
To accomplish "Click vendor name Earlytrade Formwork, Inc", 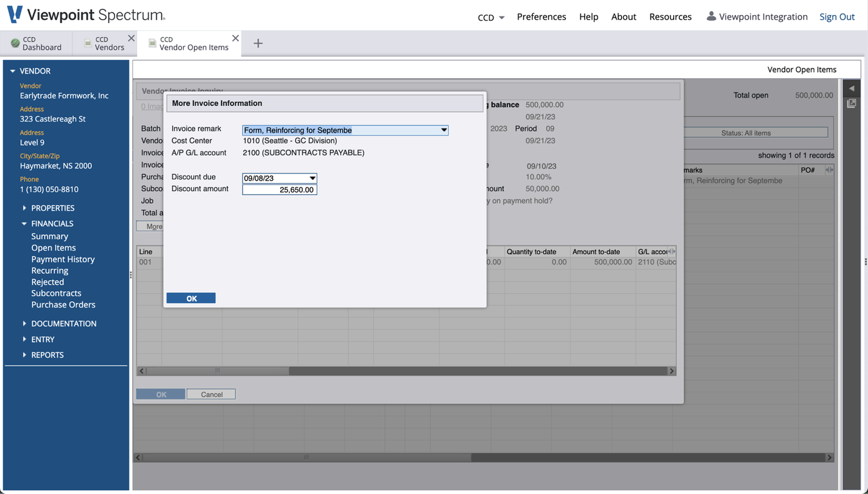I will tap(64, 96).
